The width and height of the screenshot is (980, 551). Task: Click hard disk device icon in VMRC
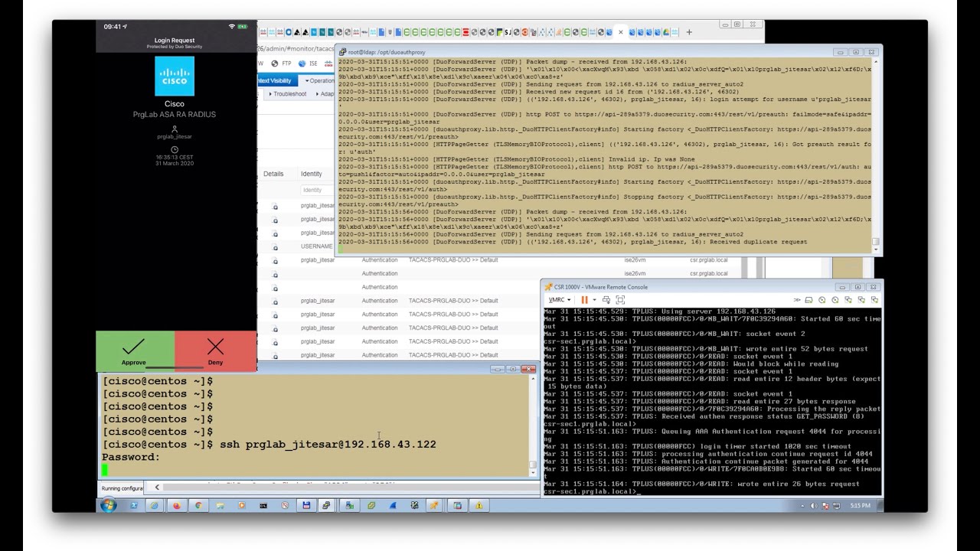(808, 300)
